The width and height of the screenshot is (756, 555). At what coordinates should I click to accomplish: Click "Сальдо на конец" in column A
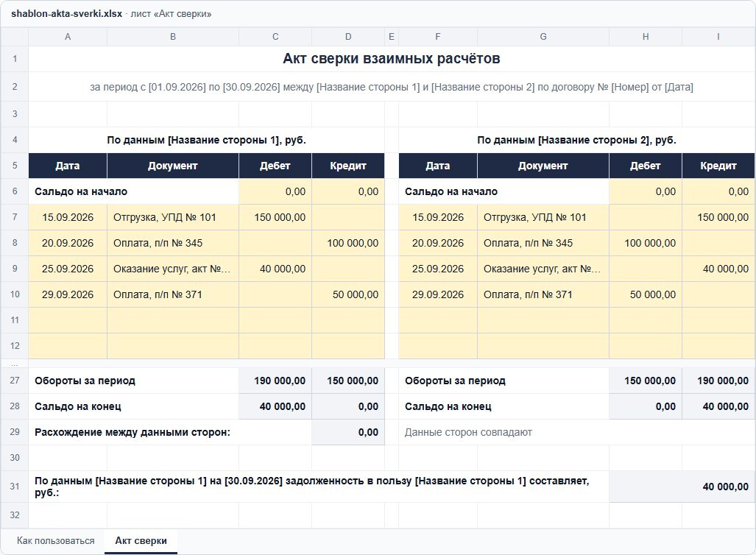[77, 406]
